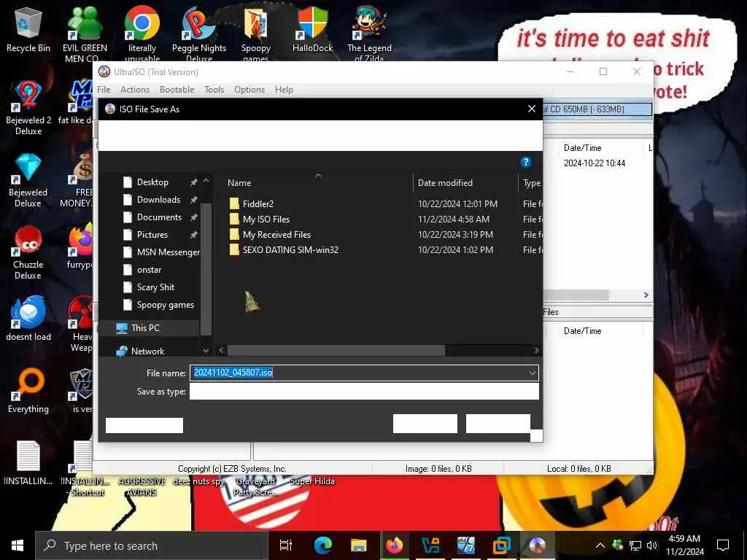Screen dimensions: 747x560
Task: Launch the Everything search shortcut
Action: click(x=28, y=391)
